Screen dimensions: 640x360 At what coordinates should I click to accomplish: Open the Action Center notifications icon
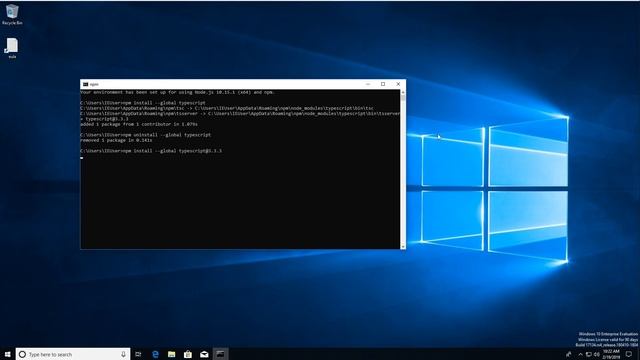tap(629, 354)
